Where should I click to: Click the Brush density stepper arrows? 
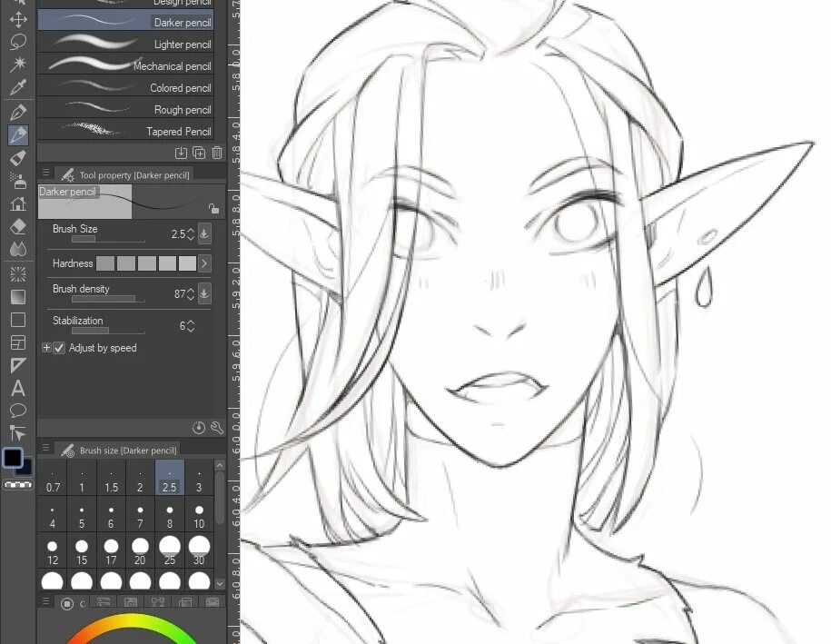pyautogui.click(x=191, y=293)
